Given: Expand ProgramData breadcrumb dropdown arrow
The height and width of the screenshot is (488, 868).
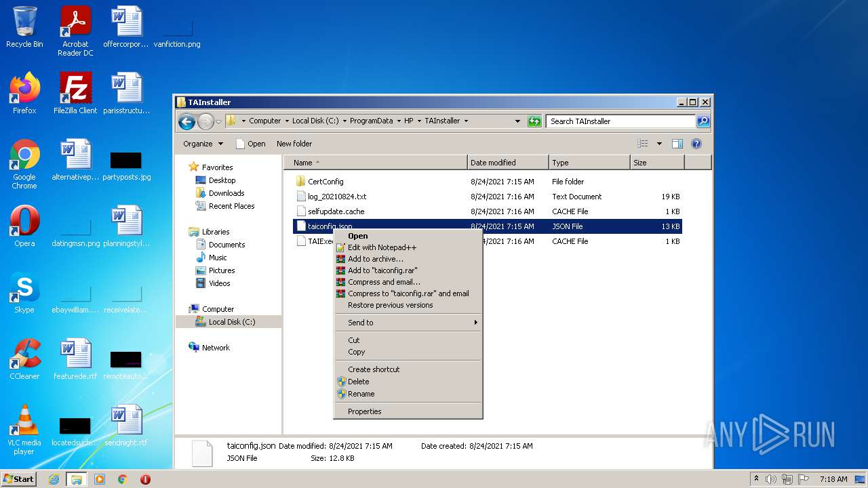Looking at the screenshot, I should pos(399,121).
